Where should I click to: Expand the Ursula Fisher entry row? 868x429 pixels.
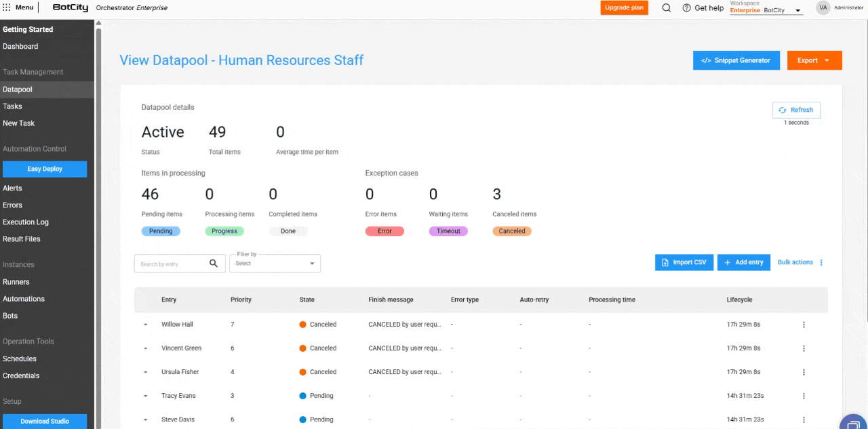pos(145,372)
